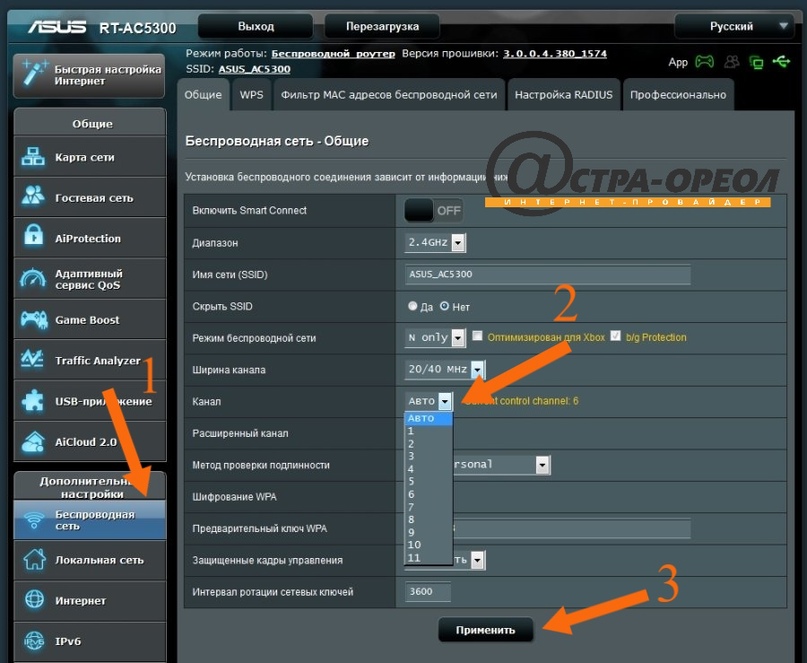807x663 pixels.
Task: Click the Перезагрузка reboot button
Action: tap(382, 26)
